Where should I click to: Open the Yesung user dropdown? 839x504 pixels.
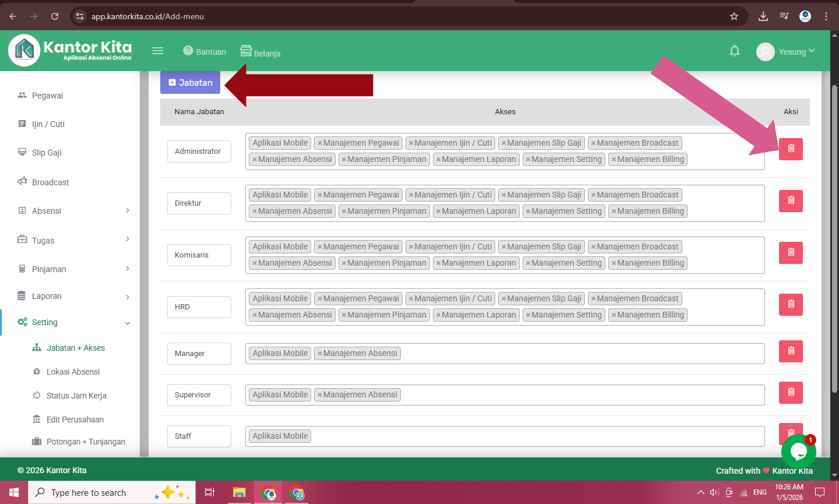tap(785, 52)
